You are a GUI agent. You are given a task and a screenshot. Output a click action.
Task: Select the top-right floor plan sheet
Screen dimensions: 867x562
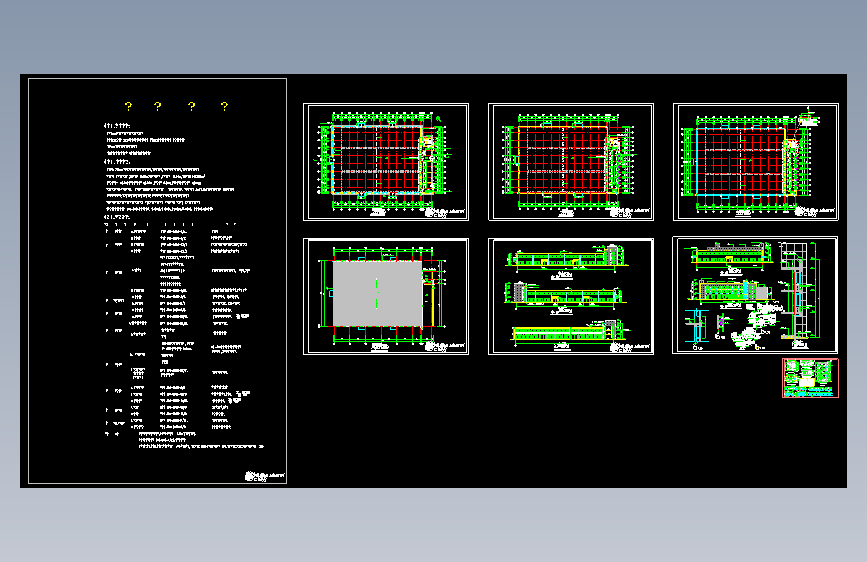[x=756, y=162]
